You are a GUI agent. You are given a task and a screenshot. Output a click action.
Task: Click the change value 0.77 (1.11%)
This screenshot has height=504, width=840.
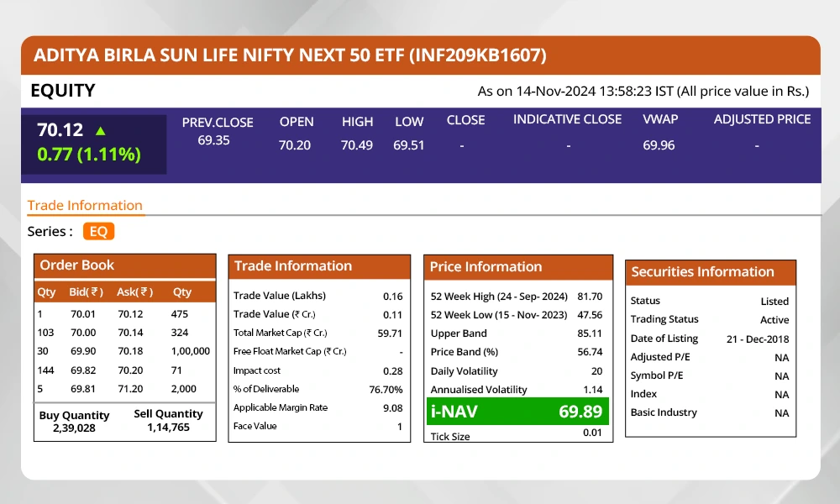coord(89,155)
